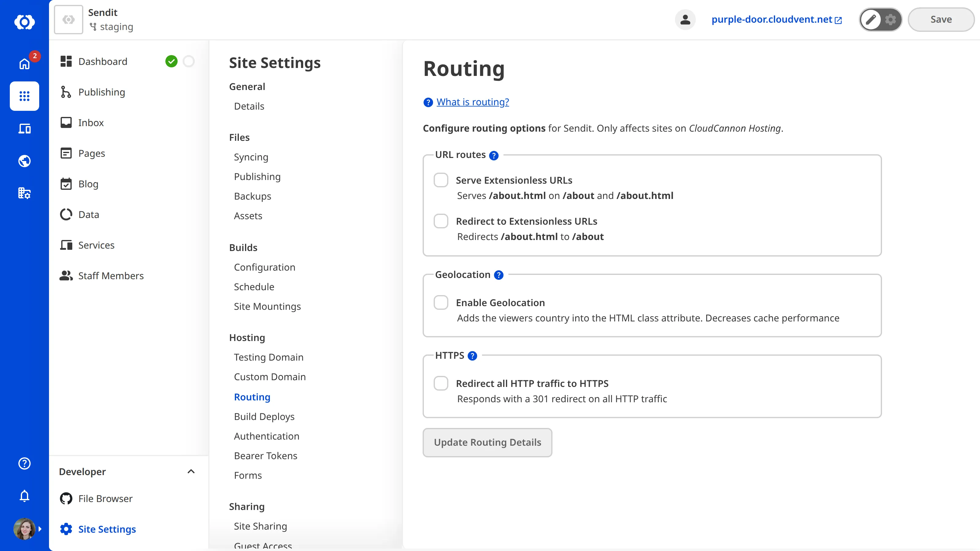
Task: Click the HTTPS help icon
Action: pos(472,356)
